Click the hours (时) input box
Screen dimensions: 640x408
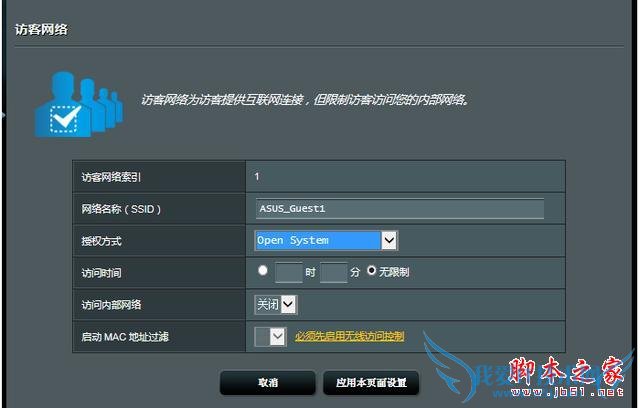[289, 272]
